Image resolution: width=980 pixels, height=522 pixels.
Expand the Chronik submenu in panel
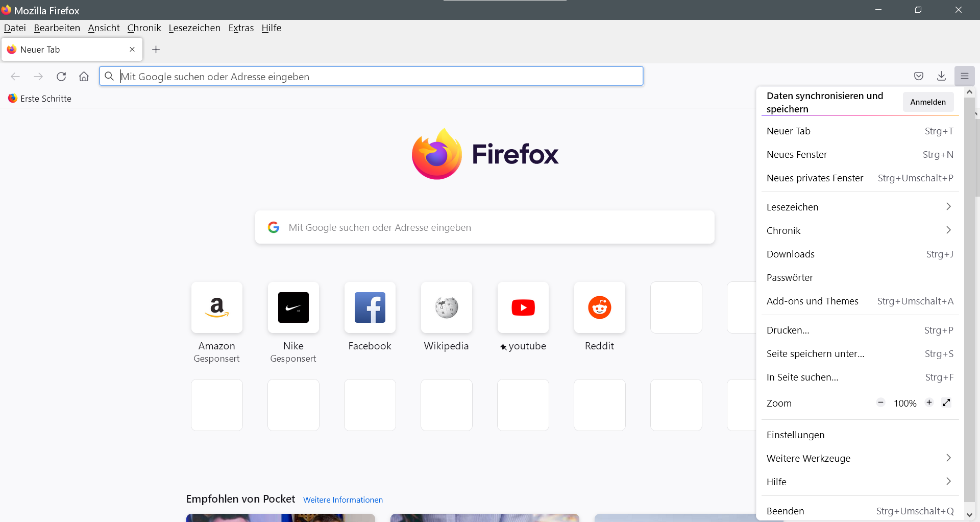pyautogui.click(x=860, y=230)
